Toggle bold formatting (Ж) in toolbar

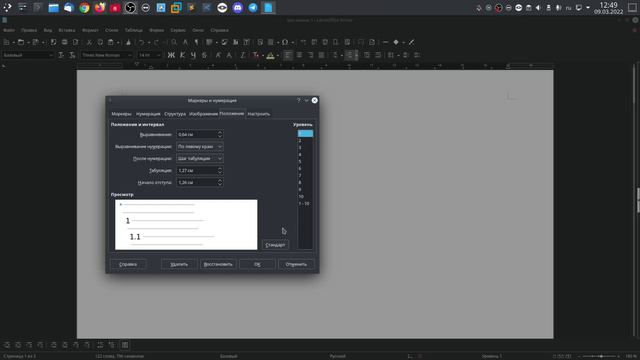171,55
